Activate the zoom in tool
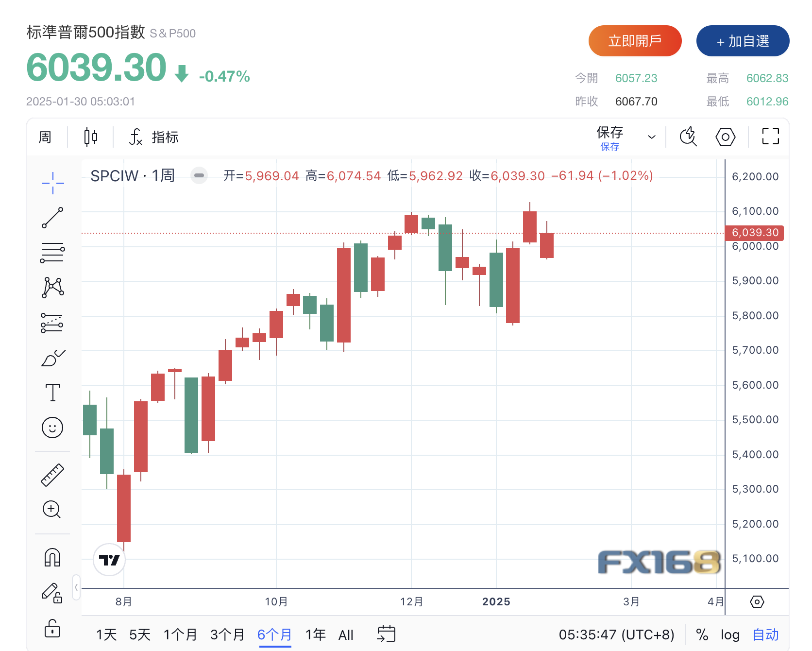This screenshot has width=812, height=651. 51,509
